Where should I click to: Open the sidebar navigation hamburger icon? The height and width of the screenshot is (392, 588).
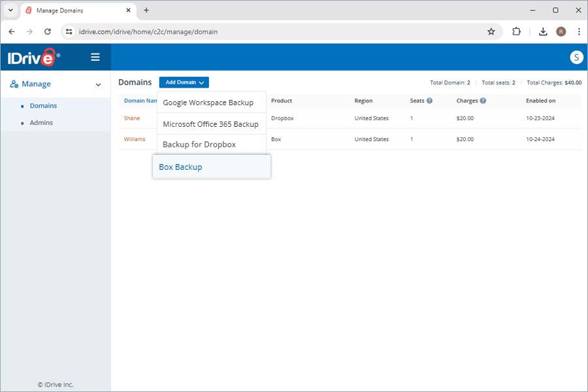tap(95, 57)
